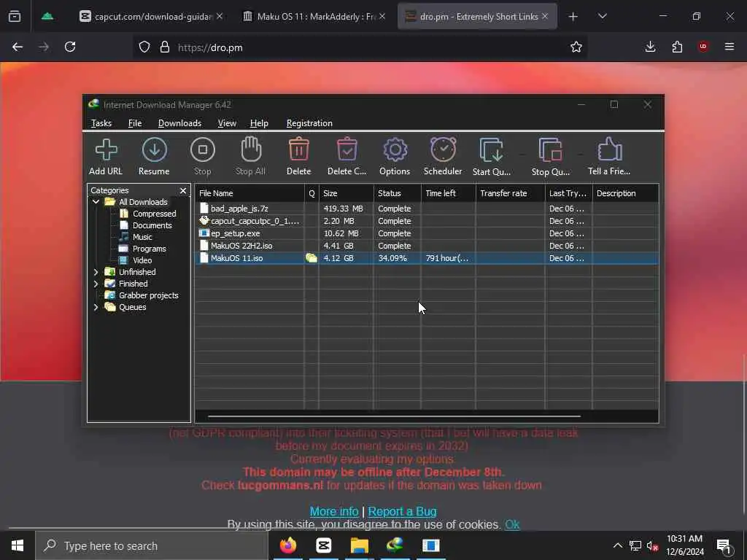Sort by Size column header
The width and height of the screenshot is (747, 560).
click(x=347, y=193)
